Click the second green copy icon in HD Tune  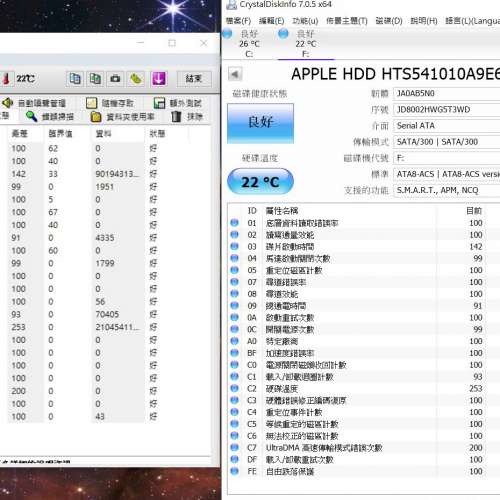click(95, 79)
